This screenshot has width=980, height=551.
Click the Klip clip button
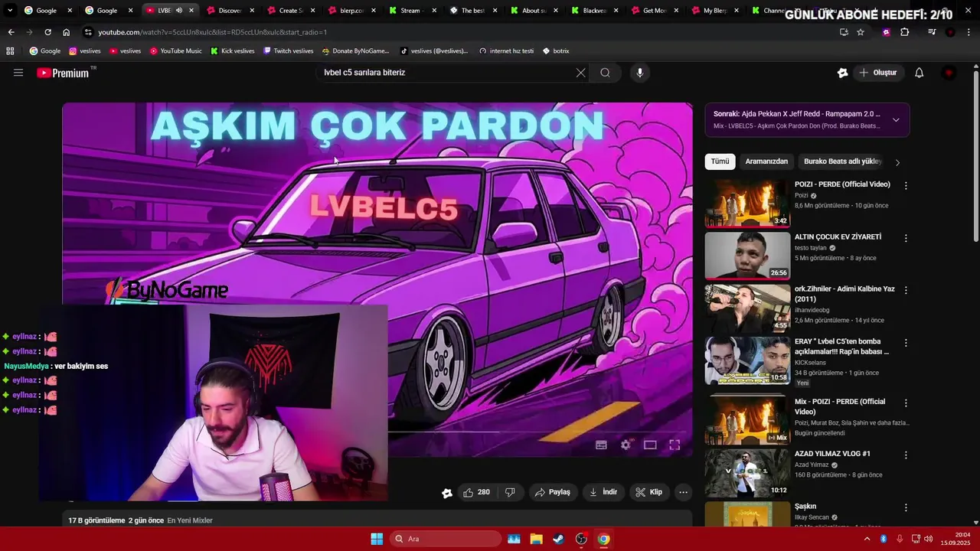coord(649,492)
